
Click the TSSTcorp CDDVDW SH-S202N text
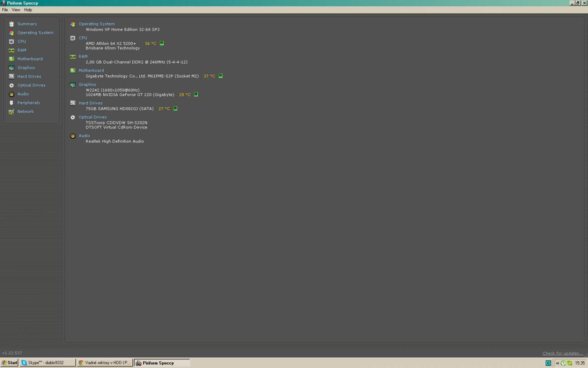pyautogui.click(x=116, y=123)
